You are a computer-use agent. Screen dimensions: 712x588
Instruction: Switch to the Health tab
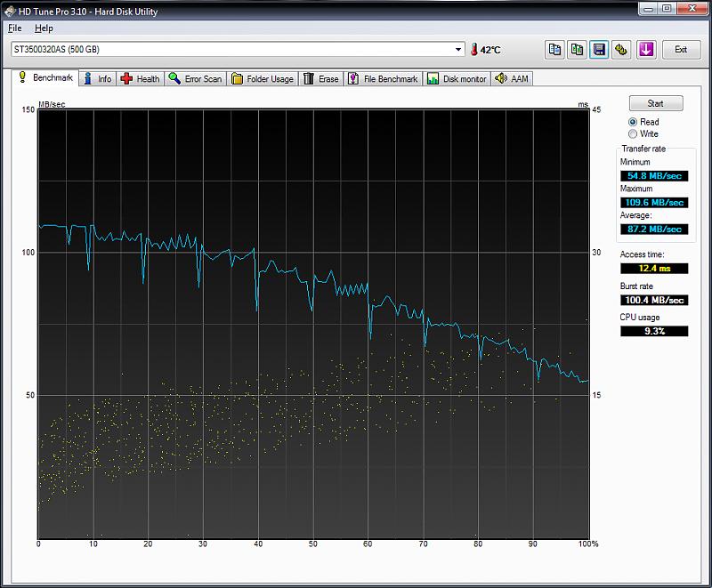[140, 78]
